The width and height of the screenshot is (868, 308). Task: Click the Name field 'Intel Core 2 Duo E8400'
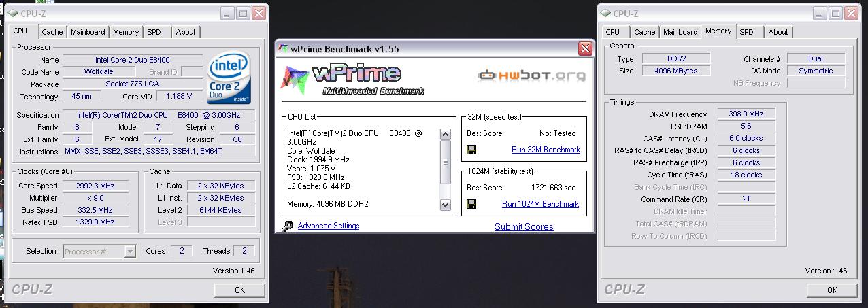tap(133, 60)
